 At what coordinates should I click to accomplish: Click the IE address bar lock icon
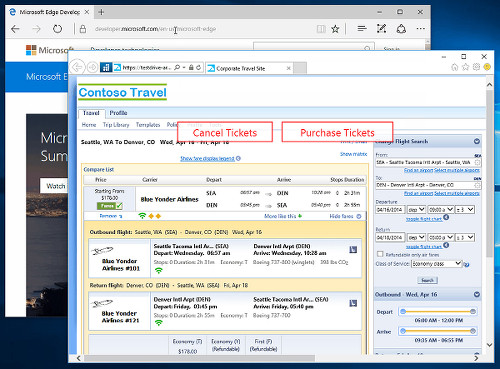(x=191, y=68)
